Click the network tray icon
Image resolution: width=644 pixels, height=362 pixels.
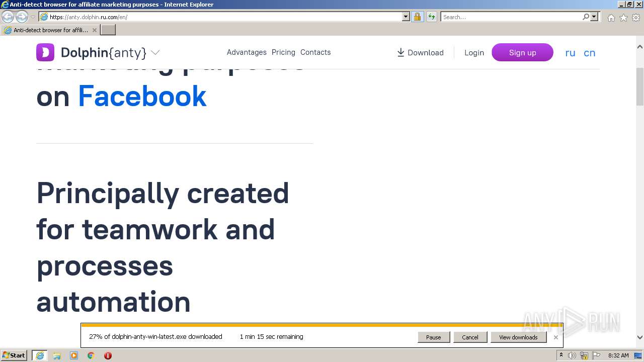[585, 355]
